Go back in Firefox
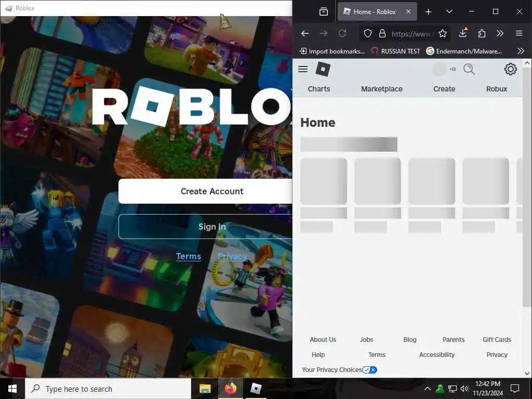532x399 pixels. pos(305,33)
